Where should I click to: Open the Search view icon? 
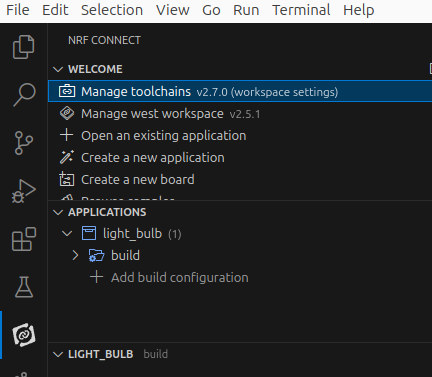pos(24,95)
